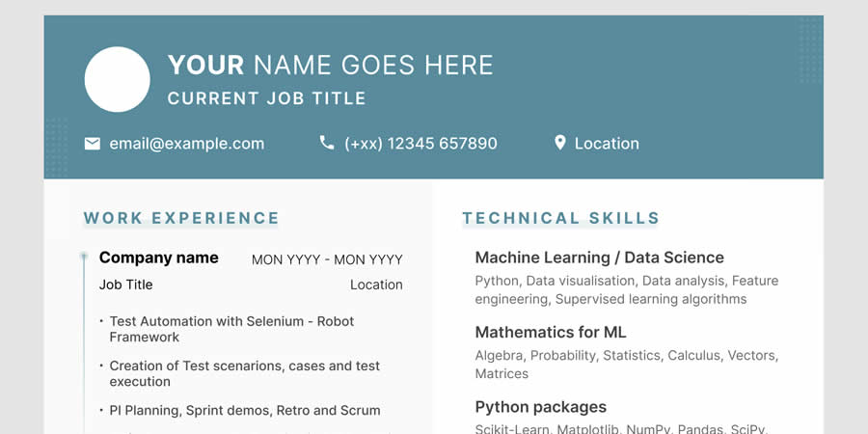
Task: Click the PI Planning, Sprint demos bullet
Action: (245, 410)
